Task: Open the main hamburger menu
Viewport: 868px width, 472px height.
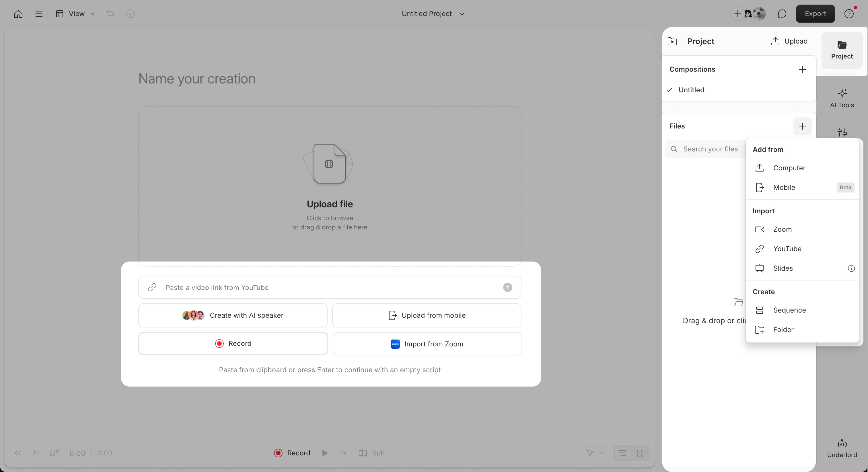Action: tap(39, 13)
